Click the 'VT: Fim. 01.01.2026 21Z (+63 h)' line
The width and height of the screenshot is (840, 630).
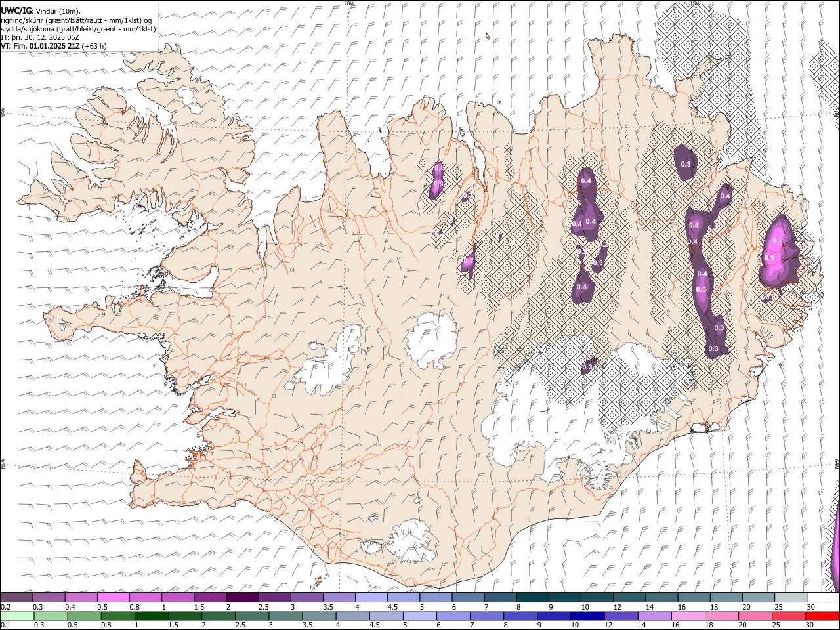point(54,46)
